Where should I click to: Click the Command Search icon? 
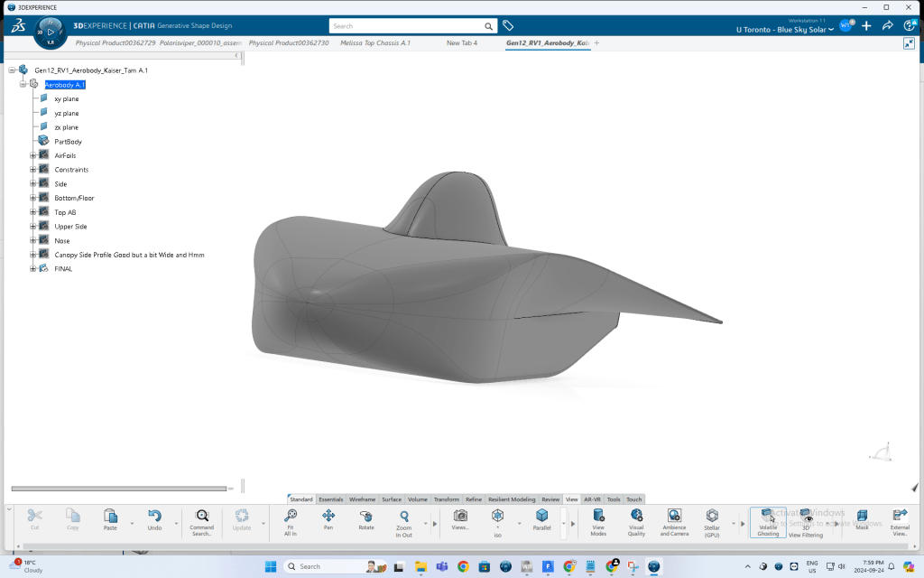(202, 517)
